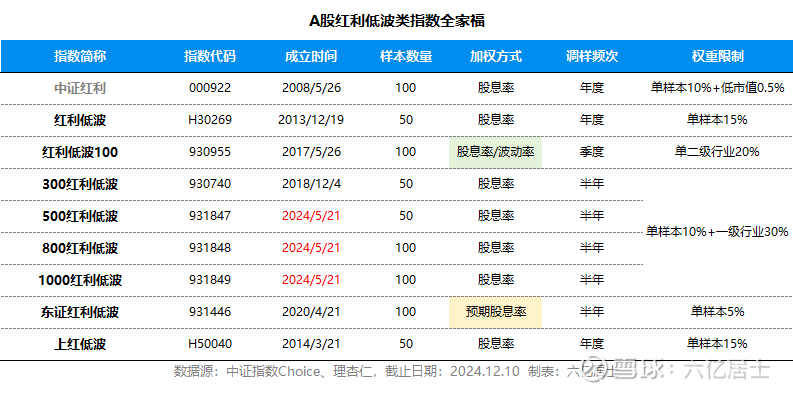Image resolution: width=793 pixels, height=393 pixels.
Task: Select 半年 in the 东证红利低波 row
Action: [592, 312]
